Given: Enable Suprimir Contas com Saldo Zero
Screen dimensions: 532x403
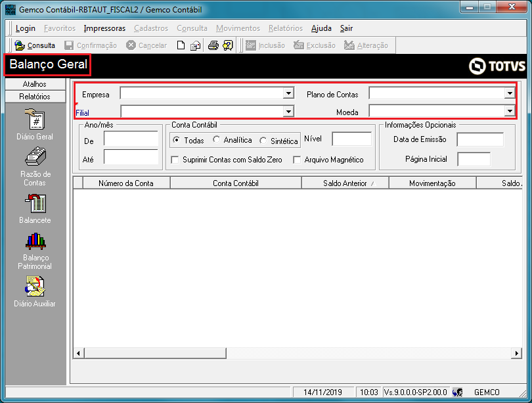Looking at the screenshot, I should click(175, 160).
